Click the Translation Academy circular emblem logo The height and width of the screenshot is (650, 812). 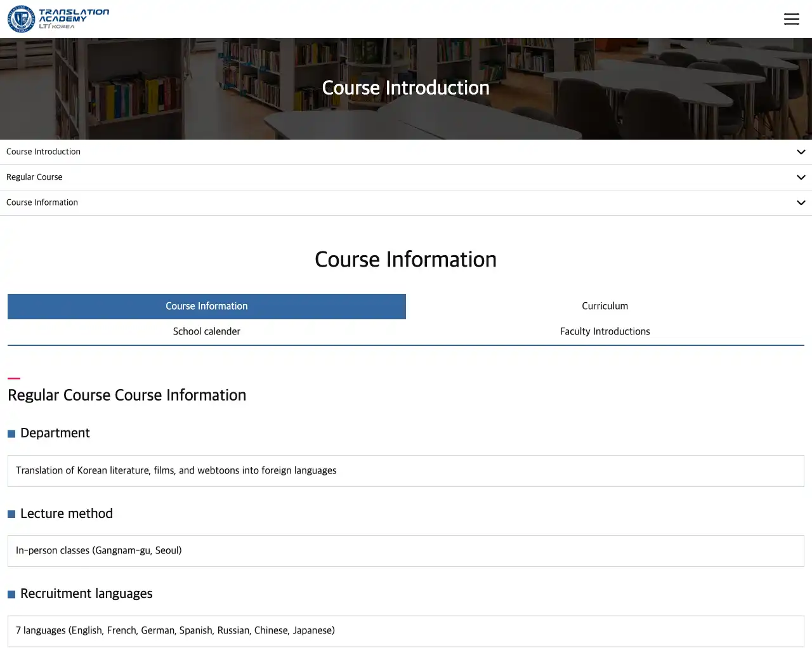[x=21, y=19]
